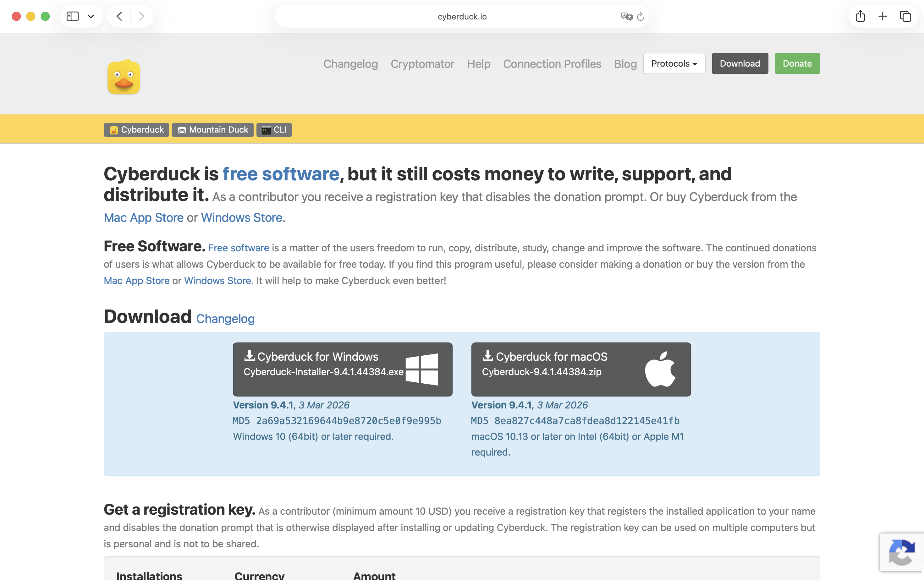The image size is (924, 580).
Task: Open a new tab with plus icon
Action: (883, 16)
